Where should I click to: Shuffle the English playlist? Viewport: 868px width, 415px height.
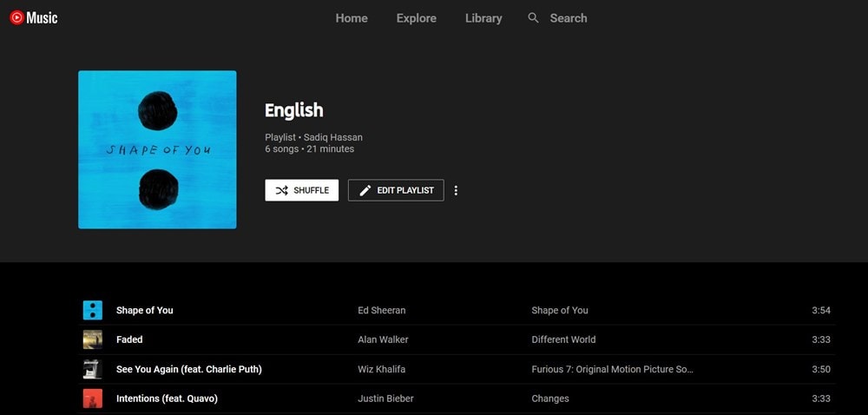pyautogui.click(x=302, y=190)
